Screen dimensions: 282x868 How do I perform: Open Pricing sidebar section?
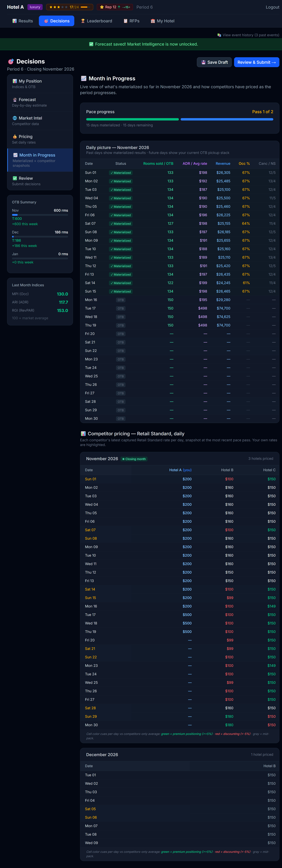tap(40, 139)
